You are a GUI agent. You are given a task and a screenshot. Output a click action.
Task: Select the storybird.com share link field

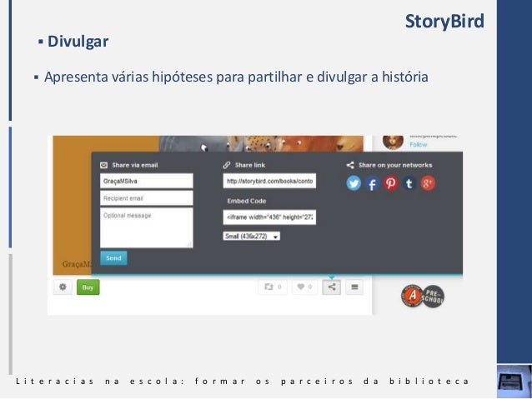[x=269, y=181]
